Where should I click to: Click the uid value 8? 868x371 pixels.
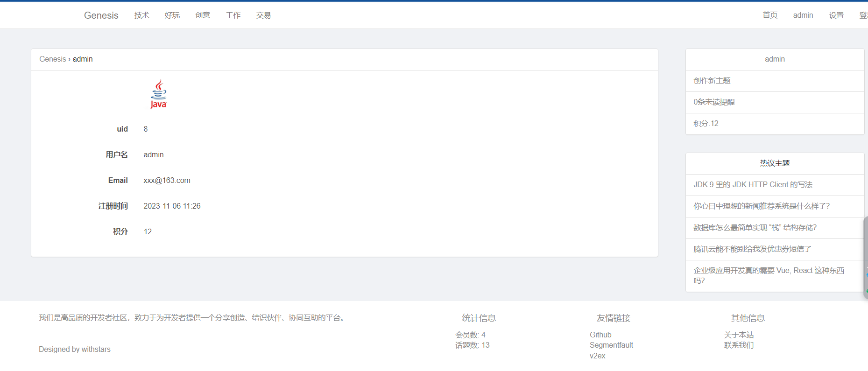click(x=146, y=129)
